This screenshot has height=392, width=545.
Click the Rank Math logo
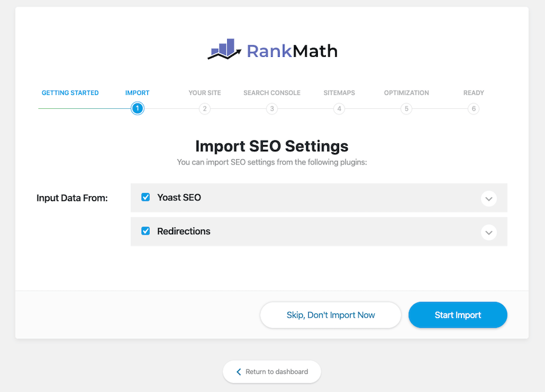(272, 50)
